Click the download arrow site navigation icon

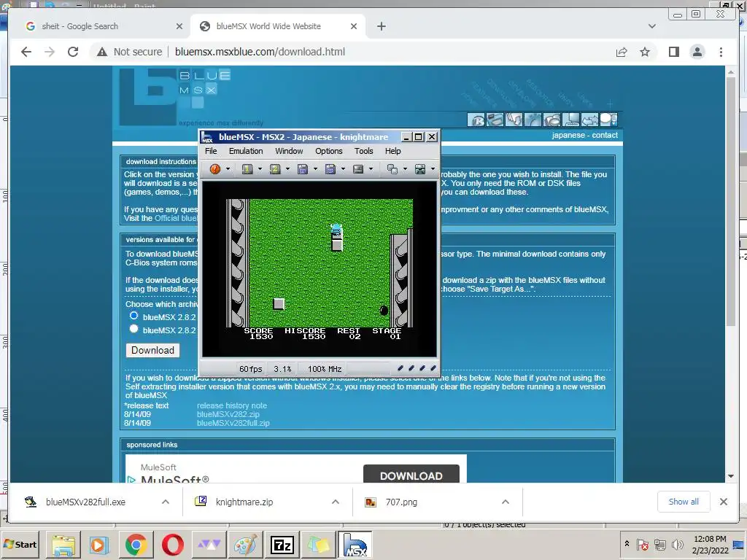tap(514, 120)
